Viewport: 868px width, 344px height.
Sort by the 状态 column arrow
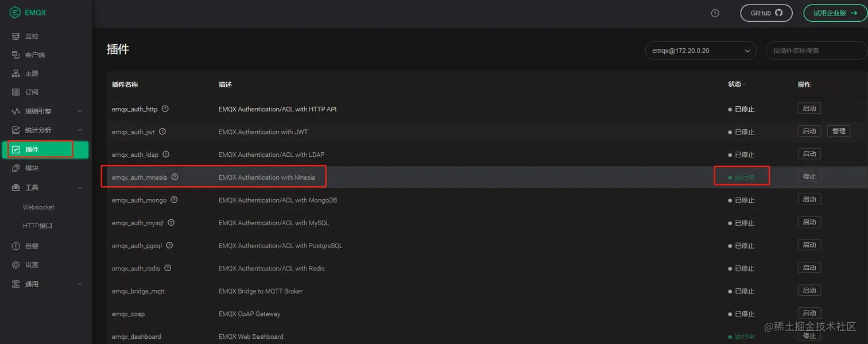[x=745, y=85]
